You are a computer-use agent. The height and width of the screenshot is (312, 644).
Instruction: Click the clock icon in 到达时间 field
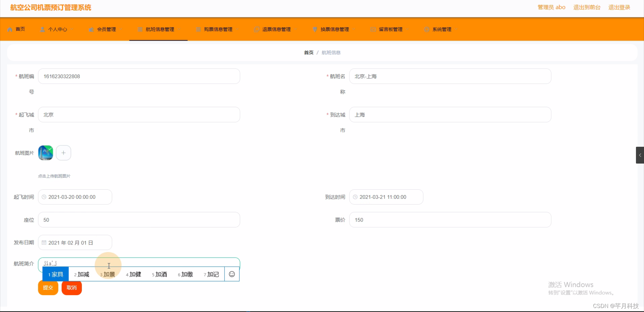point(355,197)
